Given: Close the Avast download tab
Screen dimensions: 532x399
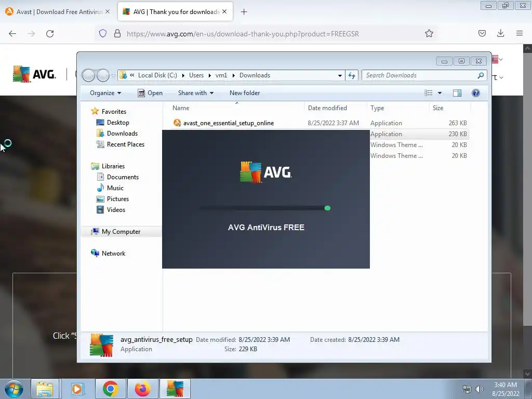Looking at the screenshot, I should click(x=108, y=11).
